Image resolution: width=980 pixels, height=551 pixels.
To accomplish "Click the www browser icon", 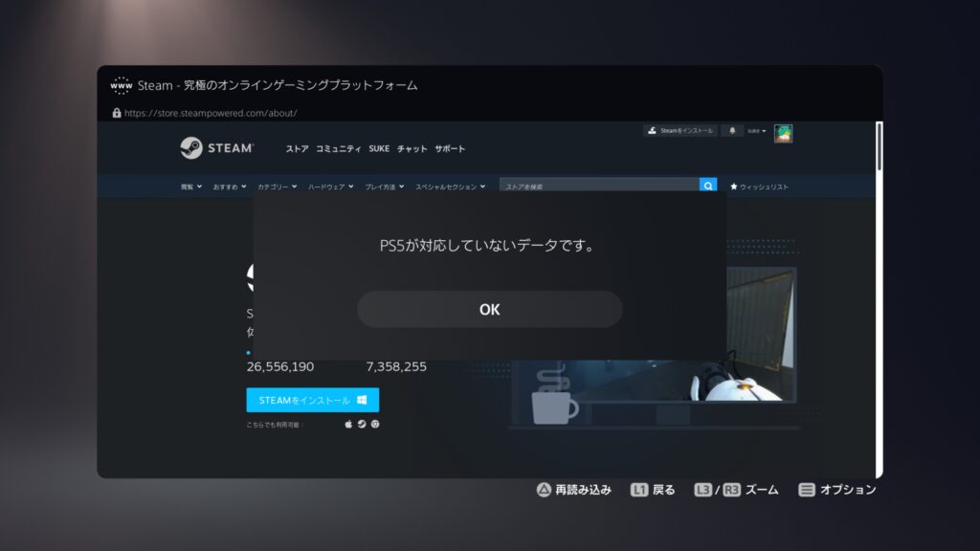I will click(x=122, y=85).
